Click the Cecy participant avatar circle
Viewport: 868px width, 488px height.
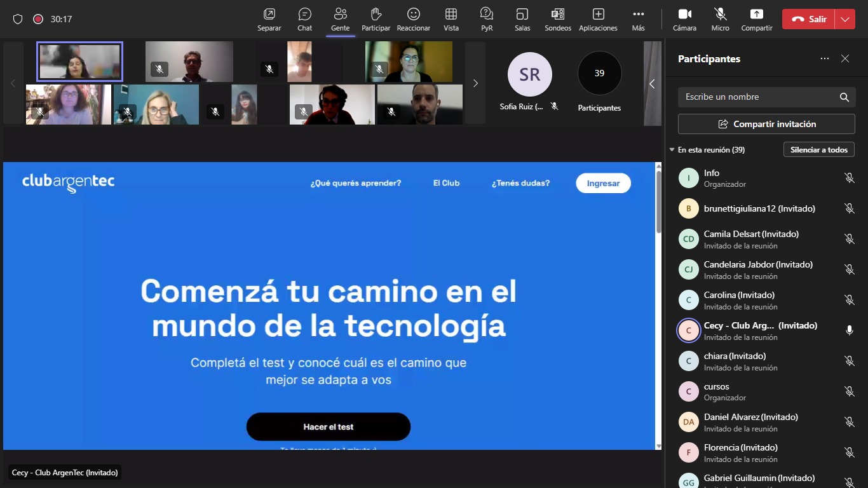point(689,330)
